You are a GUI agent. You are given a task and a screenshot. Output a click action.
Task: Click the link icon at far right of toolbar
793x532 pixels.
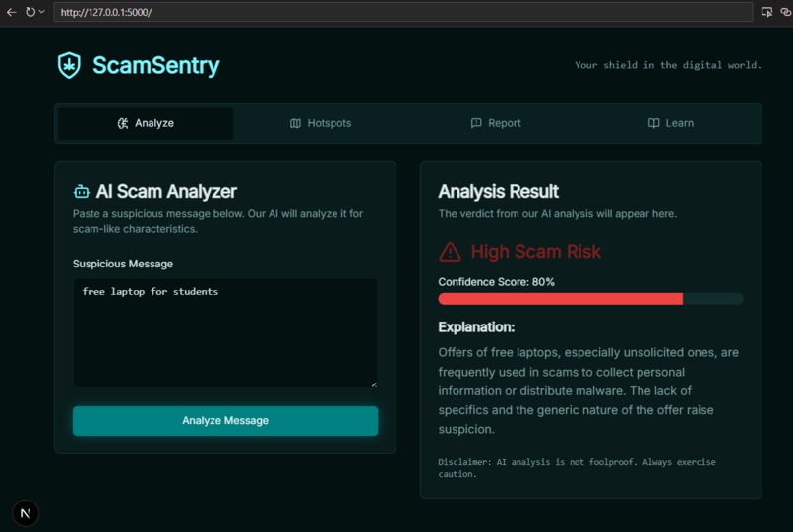click(786, 12)
